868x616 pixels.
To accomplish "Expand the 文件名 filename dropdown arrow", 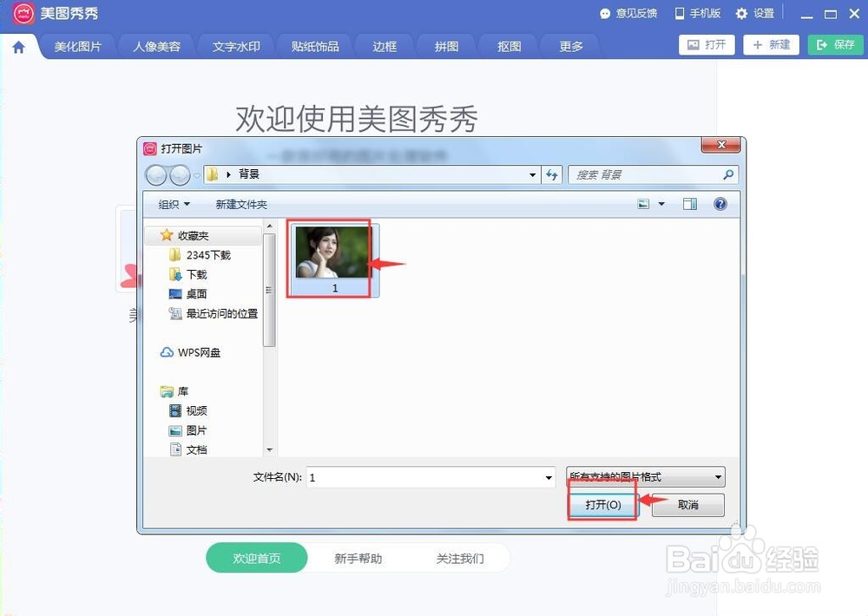I will pyautogui.click(x=548, y=477).
